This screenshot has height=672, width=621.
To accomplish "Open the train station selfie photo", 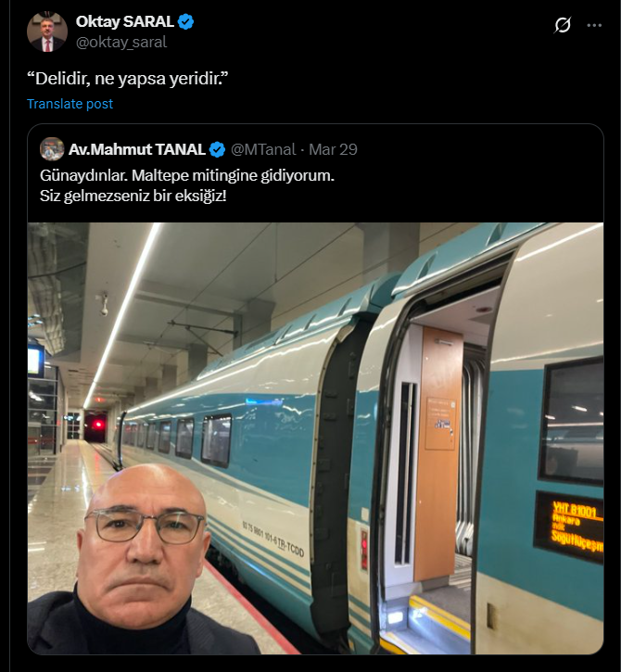I will point(315,438).
